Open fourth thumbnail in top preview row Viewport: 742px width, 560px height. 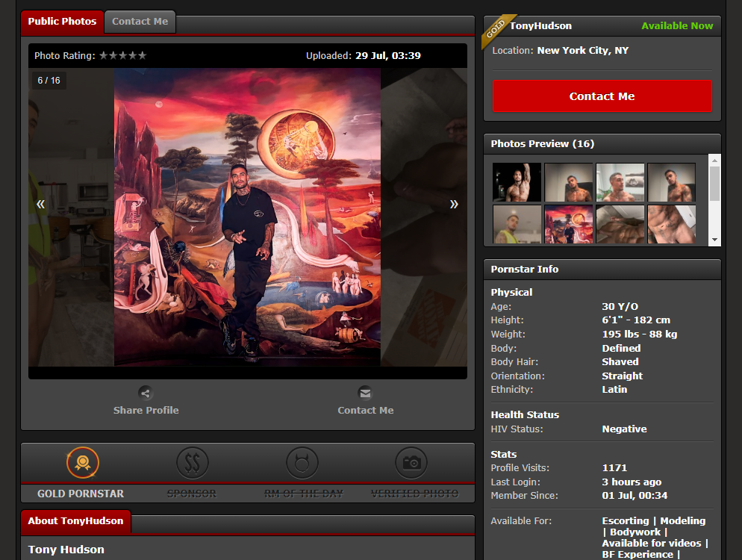pos(672,182)
